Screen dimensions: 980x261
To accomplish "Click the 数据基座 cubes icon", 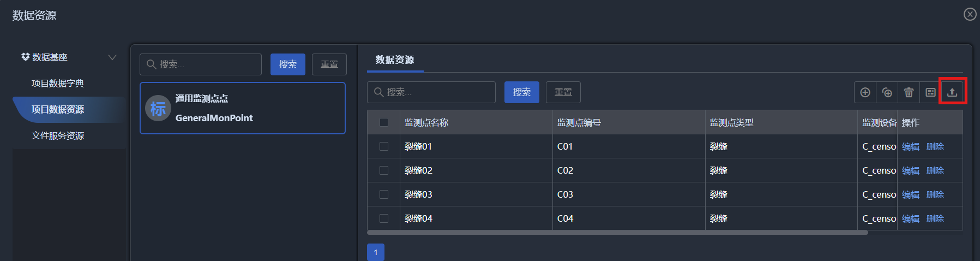I will (25, 57).
